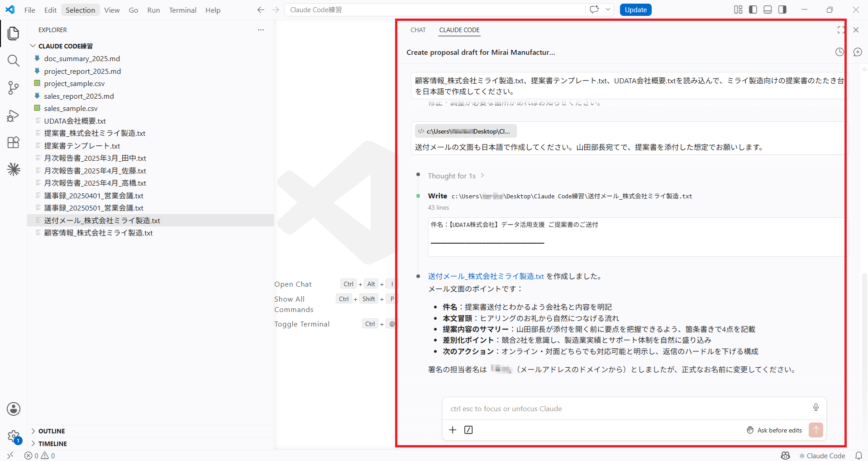This screenshot has height=461, width=868.
Task: Open the Terminal menu
Action: (182, 10)
